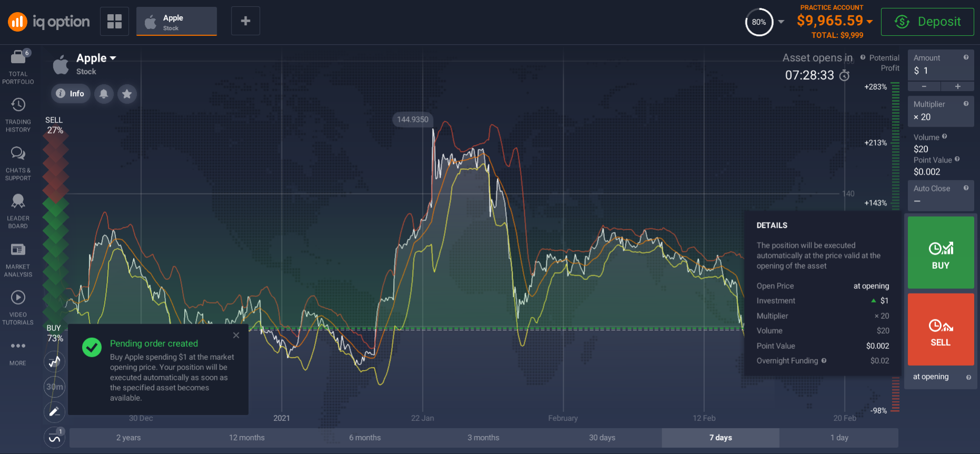This screenshot has width=980, height=454.
Task: Click the 07:28:33 countdown timer
Action: coord(809,75)
